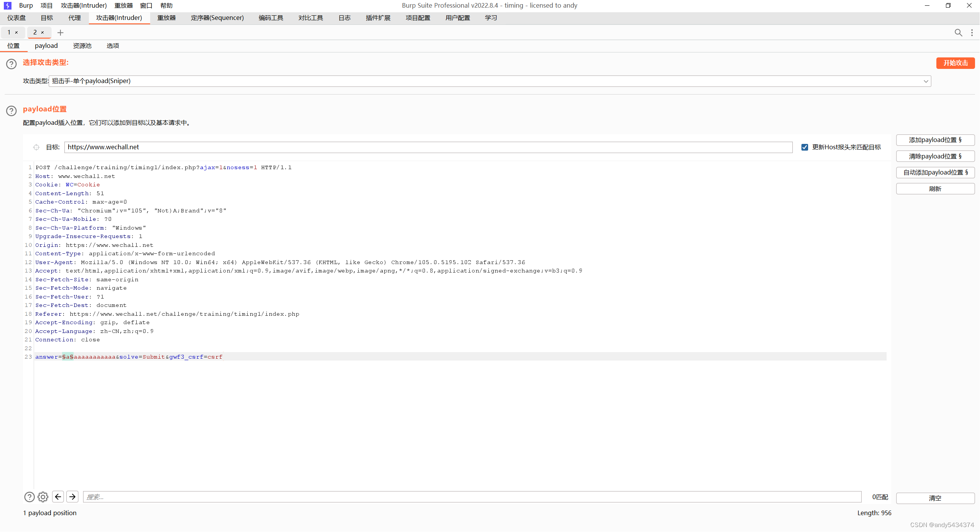
Task: Select Intruder attack tab 2
Action: pos(35,33)
